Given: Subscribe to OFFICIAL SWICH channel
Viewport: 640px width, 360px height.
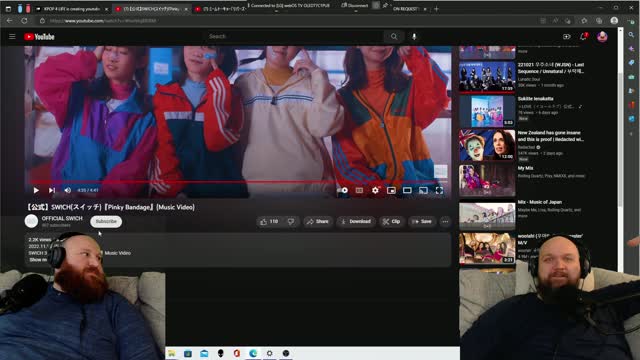Looking at the screenshot, I should (x=106, y=221).
